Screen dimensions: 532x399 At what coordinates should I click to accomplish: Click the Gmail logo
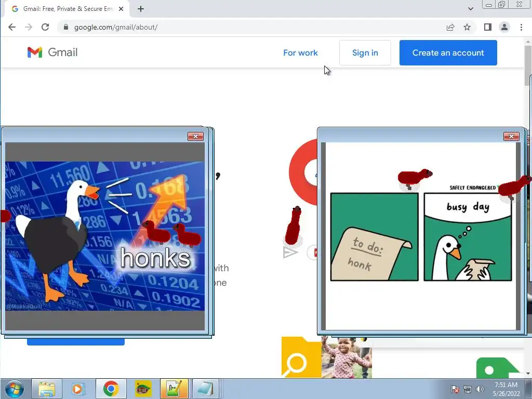52,52
